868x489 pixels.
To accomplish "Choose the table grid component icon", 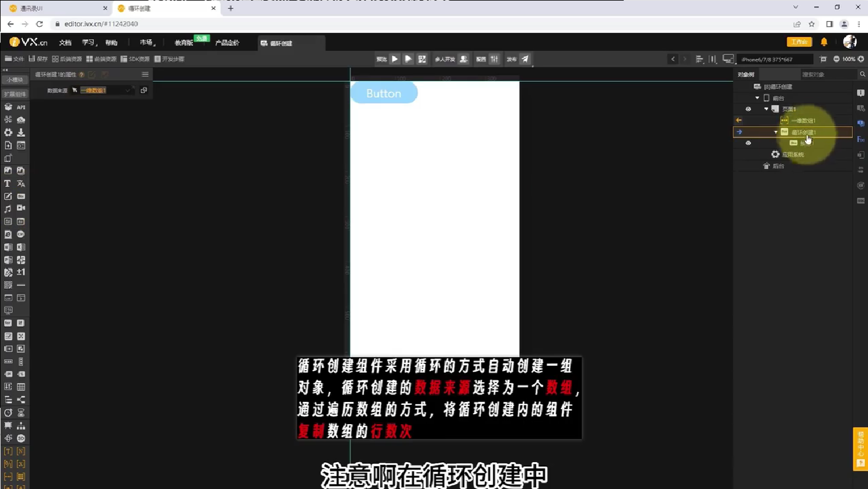I will tap(21, 387).
